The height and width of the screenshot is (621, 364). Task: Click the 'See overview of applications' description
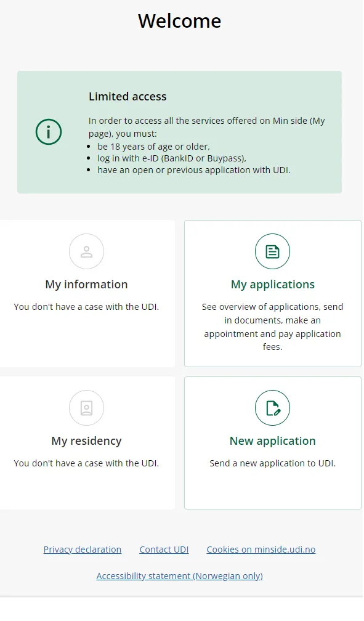pyautogui.click(x=272, y=327)
